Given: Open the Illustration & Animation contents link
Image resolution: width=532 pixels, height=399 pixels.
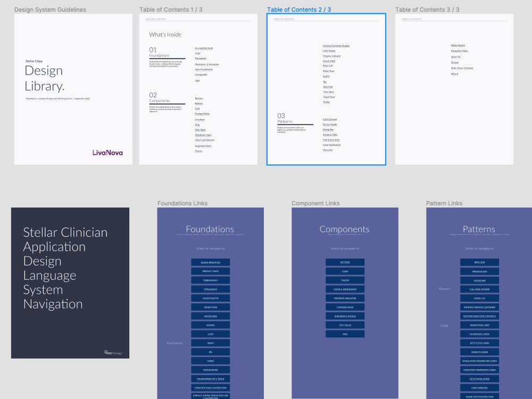Looking at the screenshot, I should (x=206, y=64).
